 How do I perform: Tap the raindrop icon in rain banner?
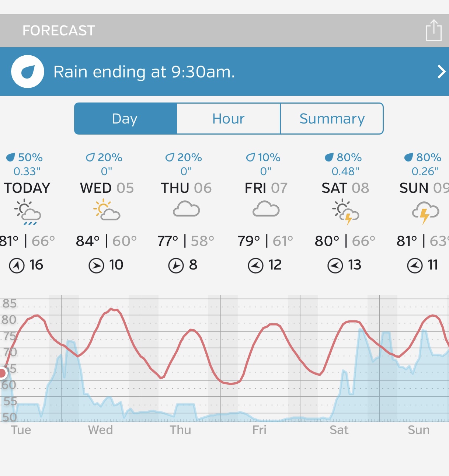(x=28, y=72)
